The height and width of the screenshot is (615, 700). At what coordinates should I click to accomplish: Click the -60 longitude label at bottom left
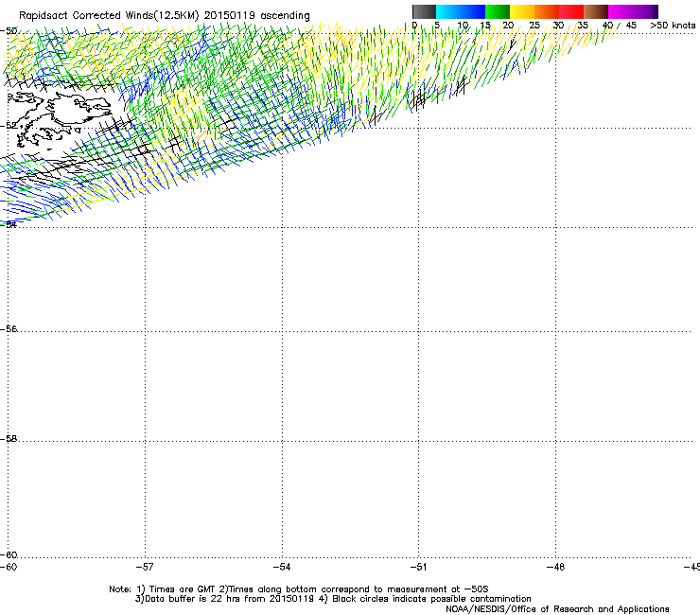pos(9,567)
